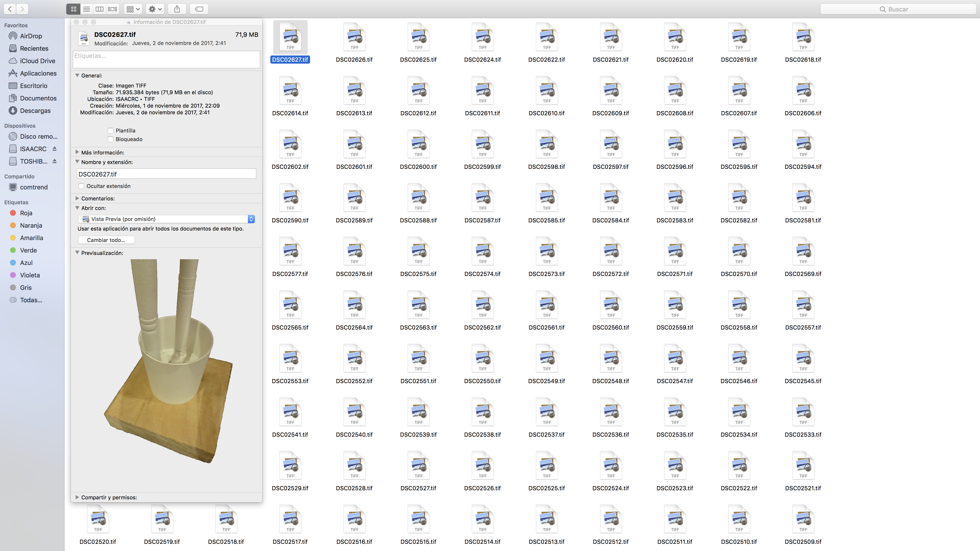Open the Vista Previa application dropdown

point(166,219)
